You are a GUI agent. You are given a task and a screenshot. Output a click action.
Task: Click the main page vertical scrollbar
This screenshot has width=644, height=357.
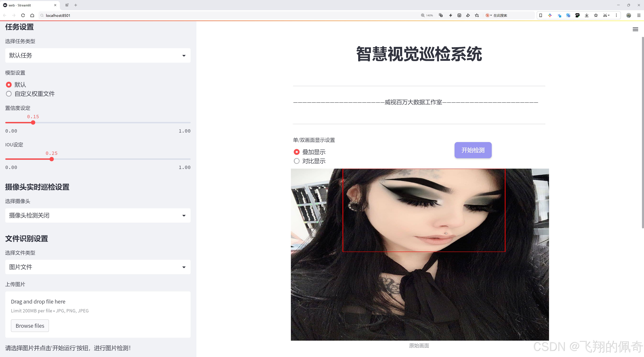[x=642, y=132]
